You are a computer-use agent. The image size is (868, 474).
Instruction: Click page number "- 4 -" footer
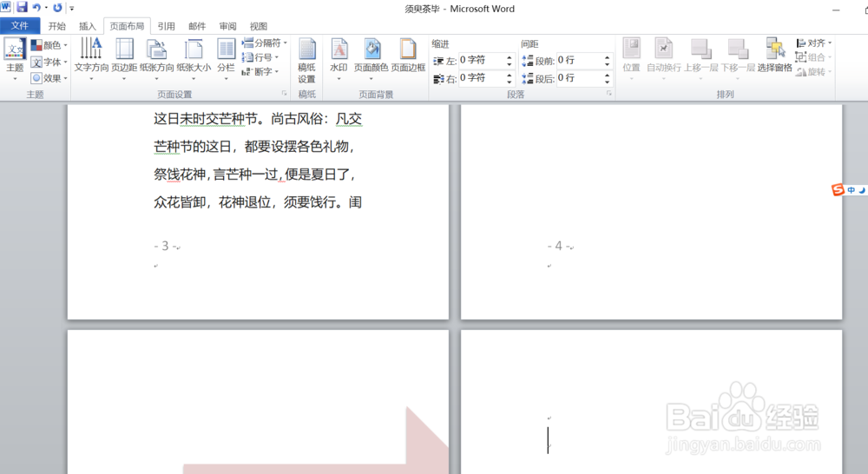tap(559, 246)
